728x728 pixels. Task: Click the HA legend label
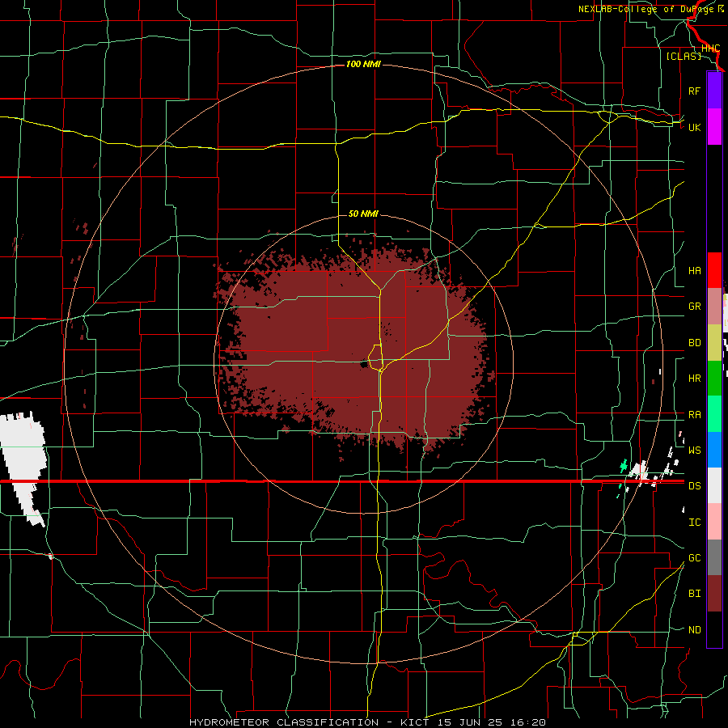pyautogui.click(x=694, y=270)
